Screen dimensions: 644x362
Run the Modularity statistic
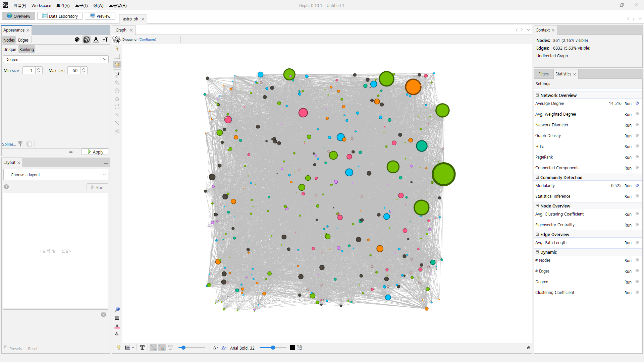tap(628, 186)
